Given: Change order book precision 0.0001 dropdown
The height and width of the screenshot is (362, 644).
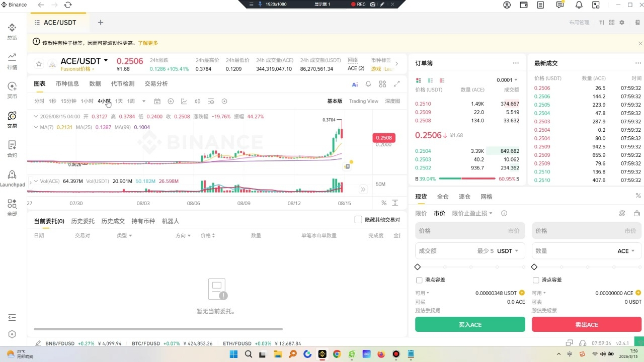Looking at the screenshot, I should coord(507,80).
